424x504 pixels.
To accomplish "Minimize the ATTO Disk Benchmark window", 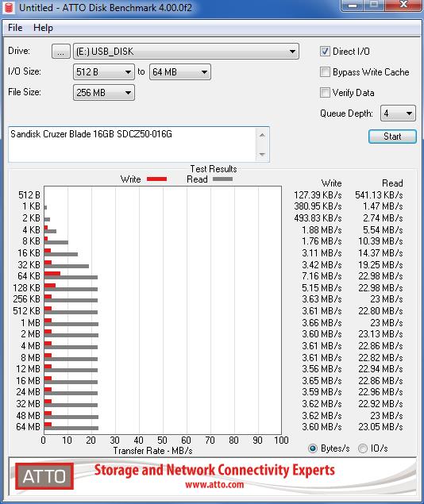I will tap(353, 6).
